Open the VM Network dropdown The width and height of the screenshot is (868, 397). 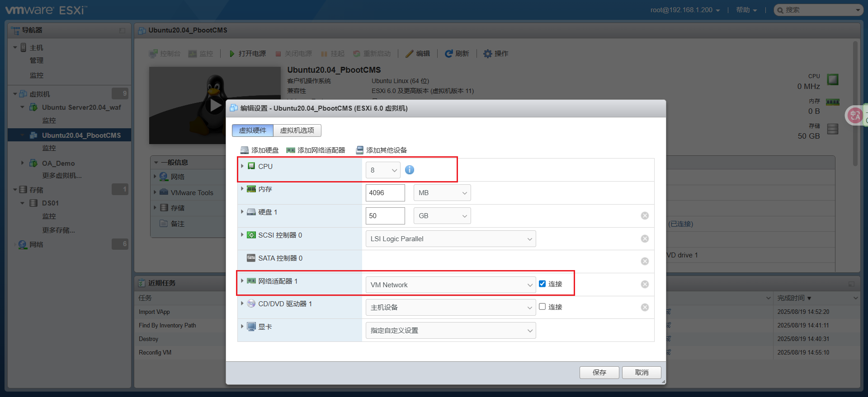pos(451,285)
